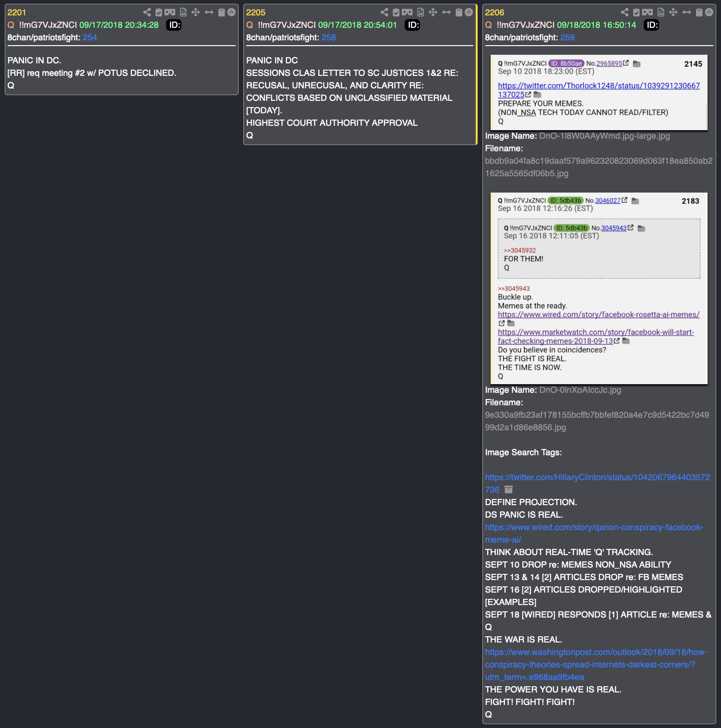Click the image file icon on post 2205
The width and height of the screenshot is (721, 728).
(421, 12)
